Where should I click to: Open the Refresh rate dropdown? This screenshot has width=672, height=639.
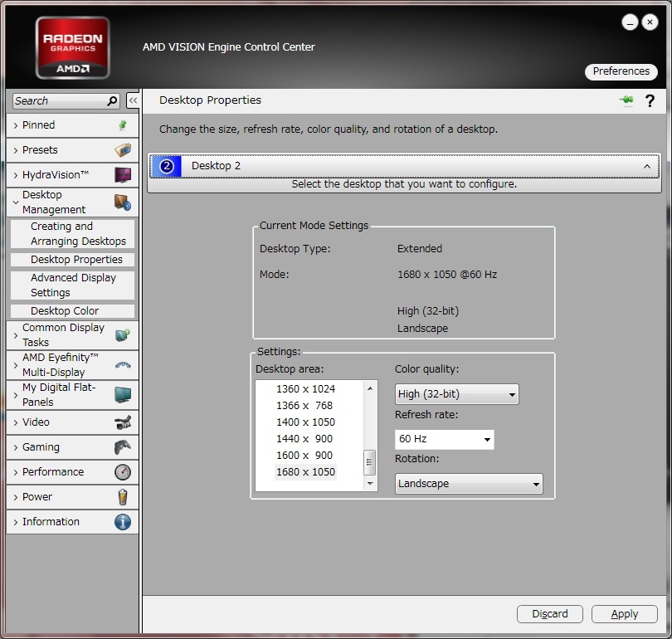(445, 439)
